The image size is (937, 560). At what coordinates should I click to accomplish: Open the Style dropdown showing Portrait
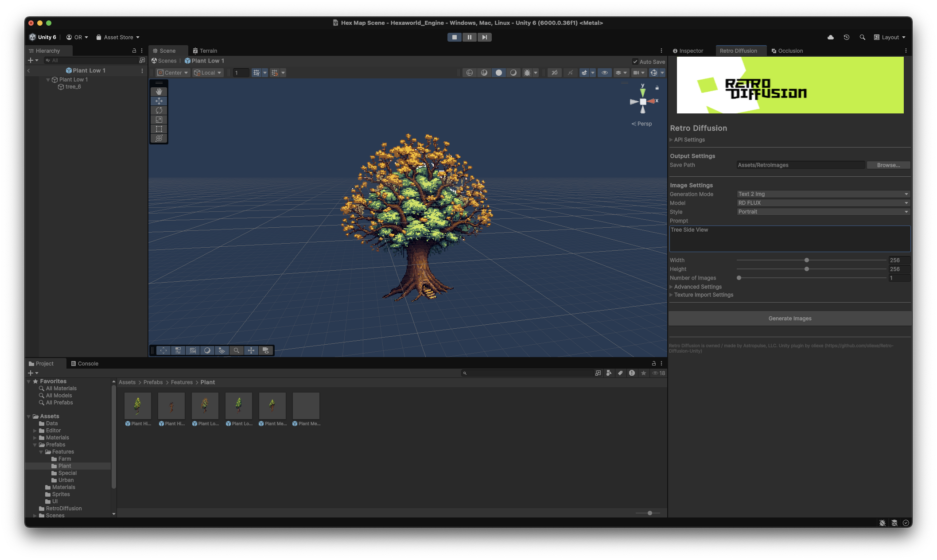pos(823,212)
